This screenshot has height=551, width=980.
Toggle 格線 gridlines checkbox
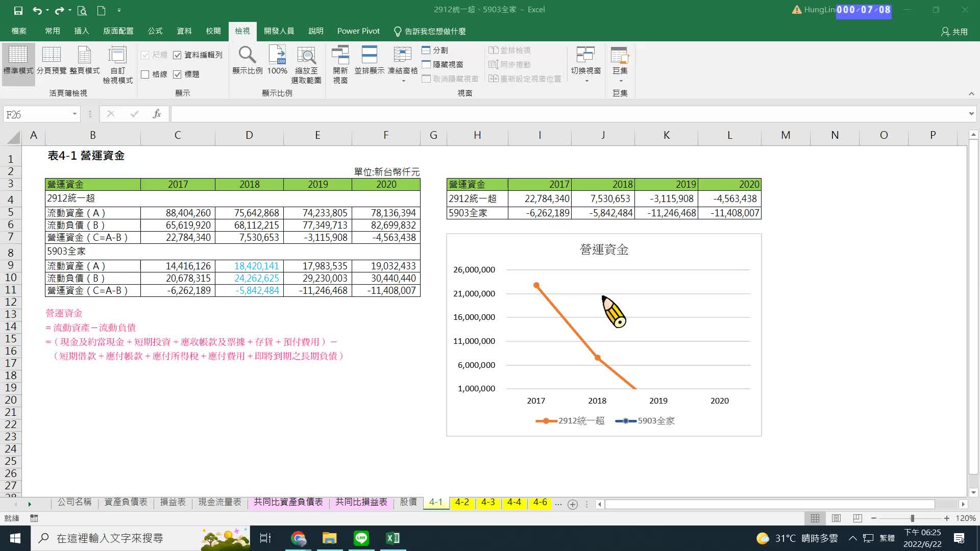(145, 74)
